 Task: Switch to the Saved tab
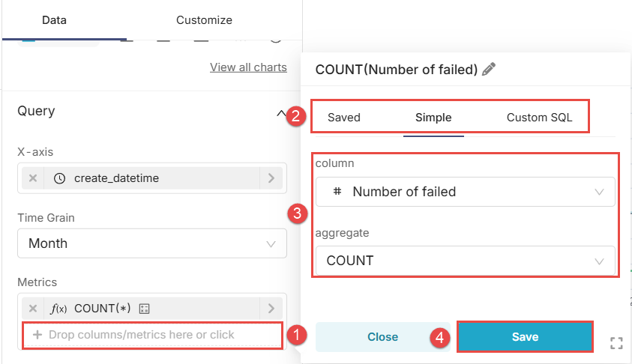(344, 118)
